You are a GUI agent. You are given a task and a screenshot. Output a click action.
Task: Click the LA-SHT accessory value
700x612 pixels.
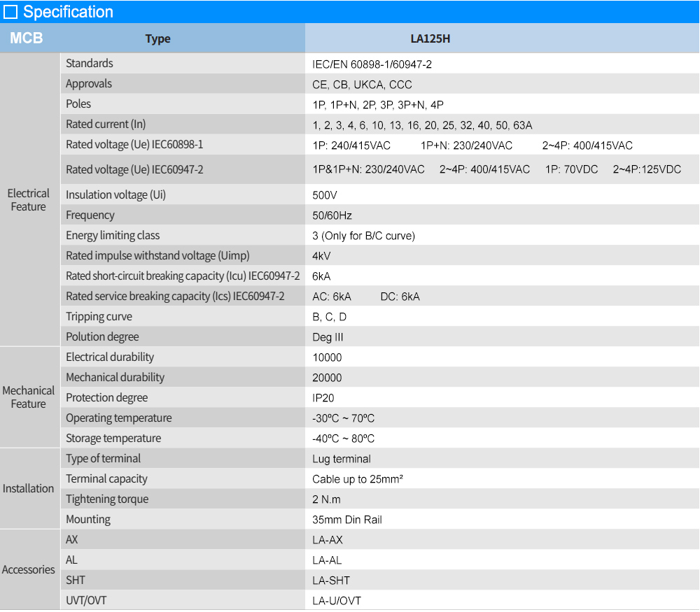pyautogui.click(x=331, y=581)
